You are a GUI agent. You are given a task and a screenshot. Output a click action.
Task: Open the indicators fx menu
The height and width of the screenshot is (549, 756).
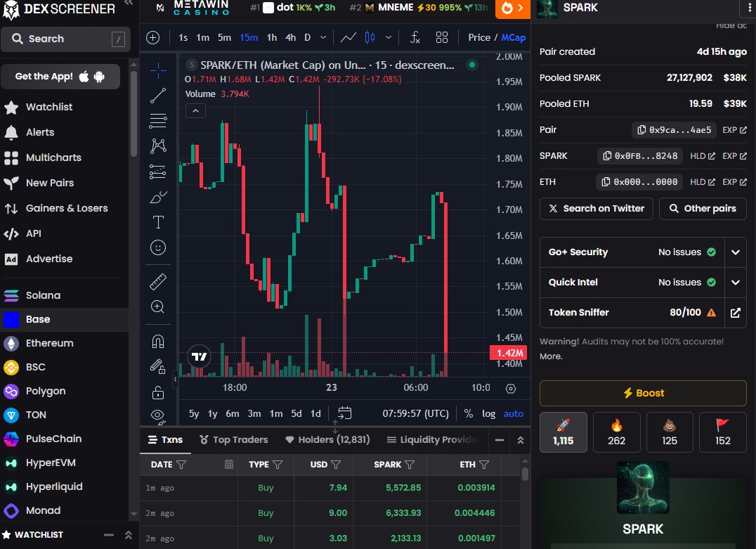click(x=415, y=38)
